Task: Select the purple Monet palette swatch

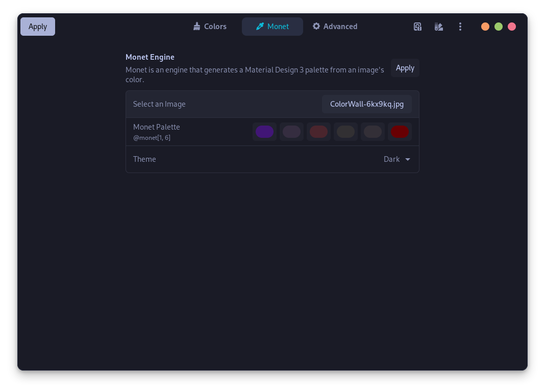Action: click(264, 131)
